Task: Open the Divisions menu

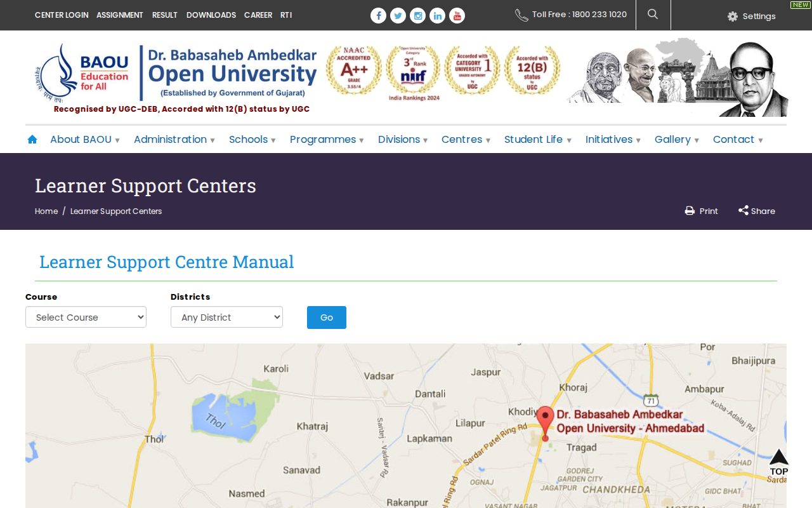Action: pyautogui.click(x=403, y=140)
